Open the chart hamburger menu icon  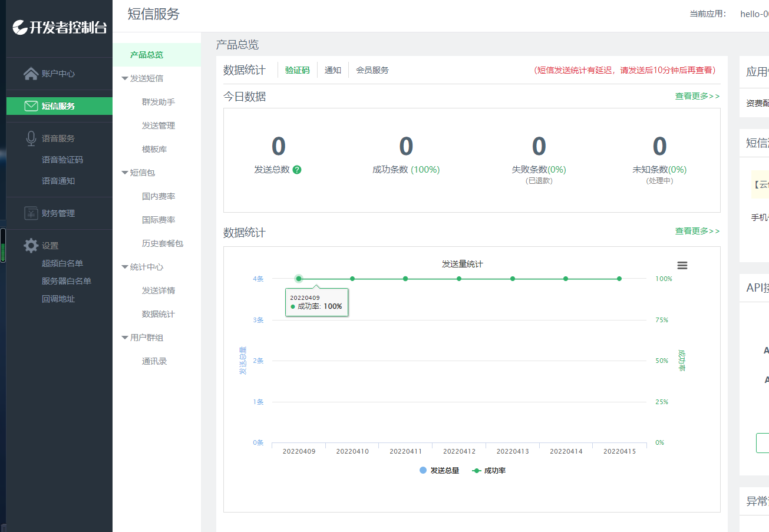click(x=682, y=266)
